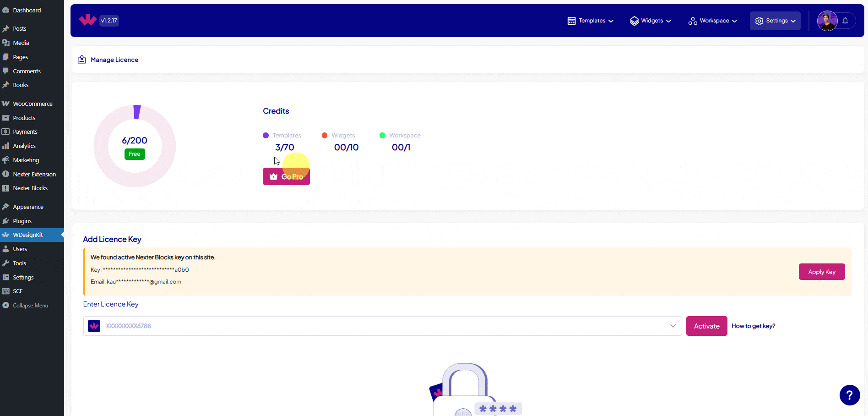Click the Payments sidebar icon
Viewport: 868px width, 416px height.
click(6, 131)
